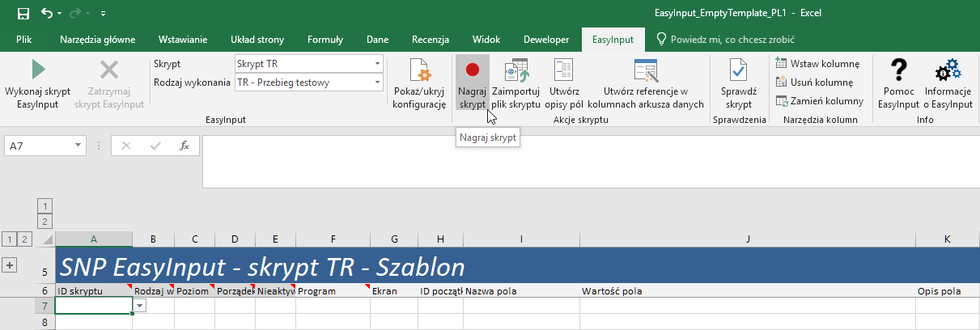Open Informacje o EasyInput
This screenshot has height=330, width=980.
[x=948, y=83]
